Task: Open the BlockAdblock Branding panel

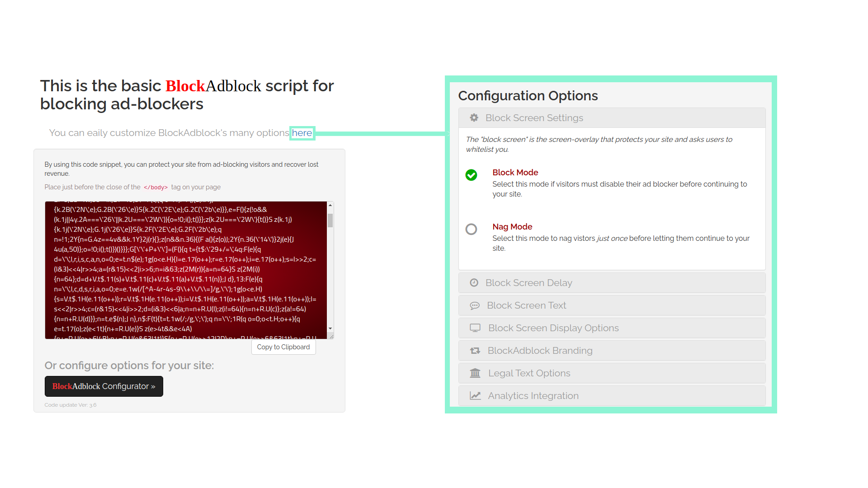Action: pos(540,351)
